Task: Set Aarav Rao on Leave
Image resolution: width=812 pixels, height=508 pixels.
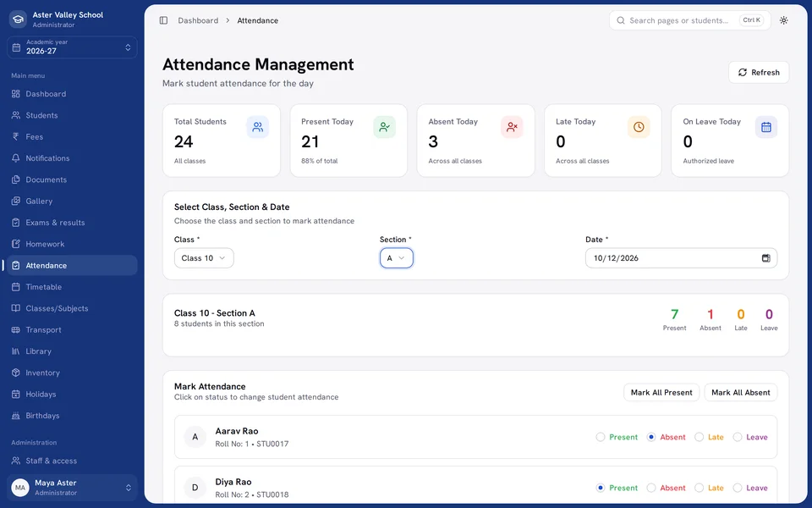Action: point(738,437)
